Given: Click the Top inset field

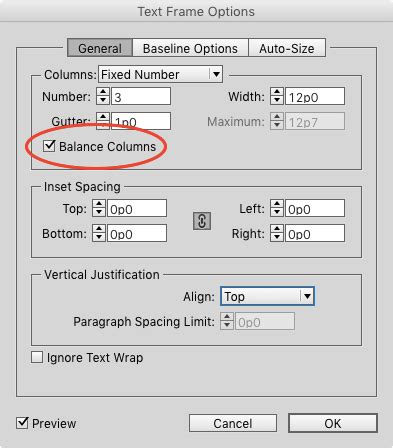Looking at the screenshot, I should (137, 208).
